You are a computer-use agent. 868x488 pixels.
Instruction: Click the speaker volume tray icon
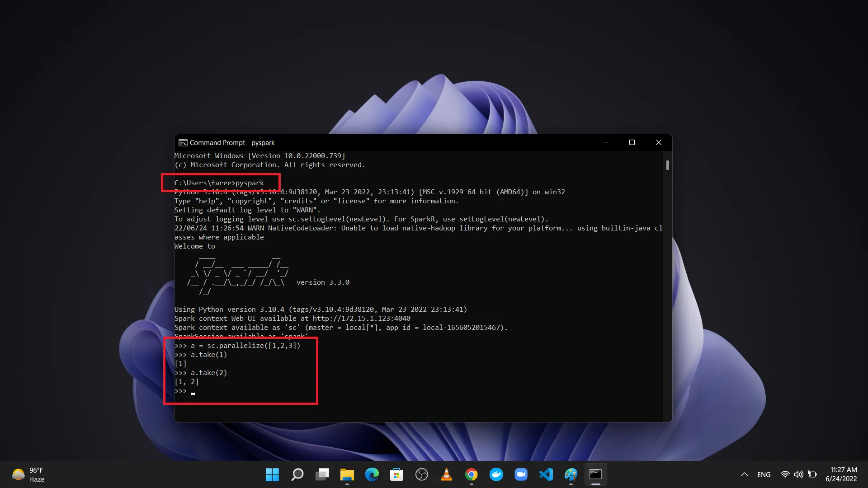pos(798,474)
